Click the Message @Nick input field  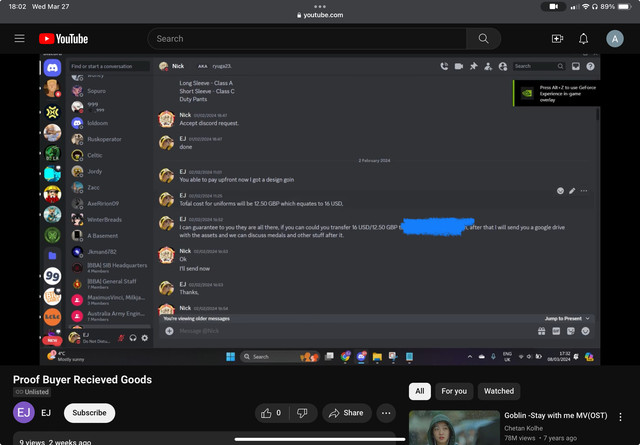[355, 331]
